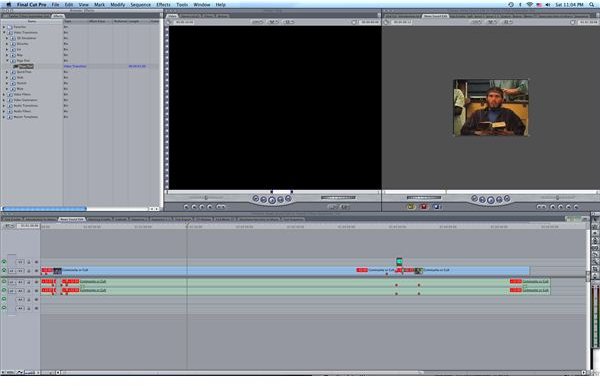Collapse the Page Peel bin
The image size is (600, 386).
click(x=7, y=60)
